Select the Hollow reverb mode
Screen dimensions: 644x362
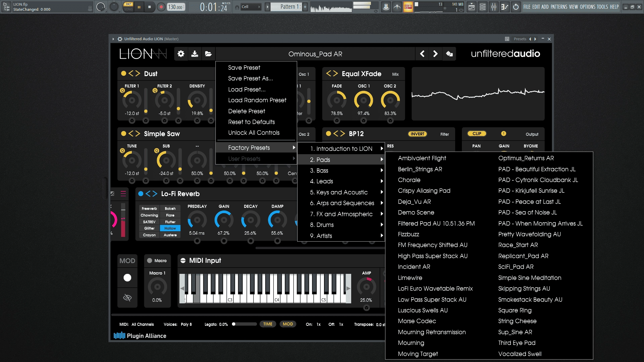[x=170, y=228]
